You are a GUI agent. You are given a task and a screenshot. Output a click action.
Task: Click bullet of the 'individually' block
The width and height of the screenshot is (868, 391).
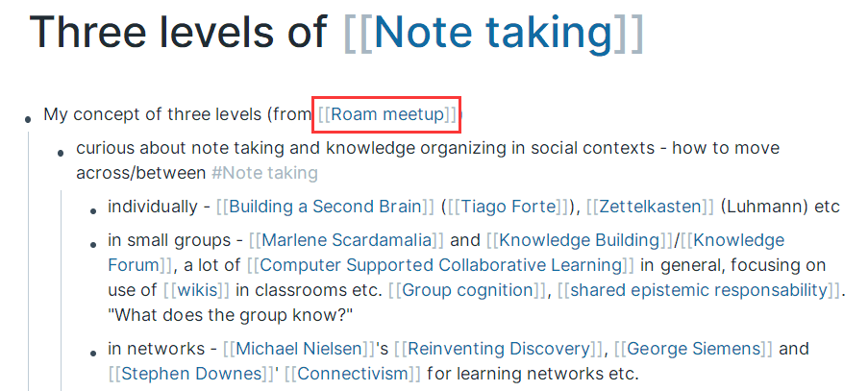point(94,209)
